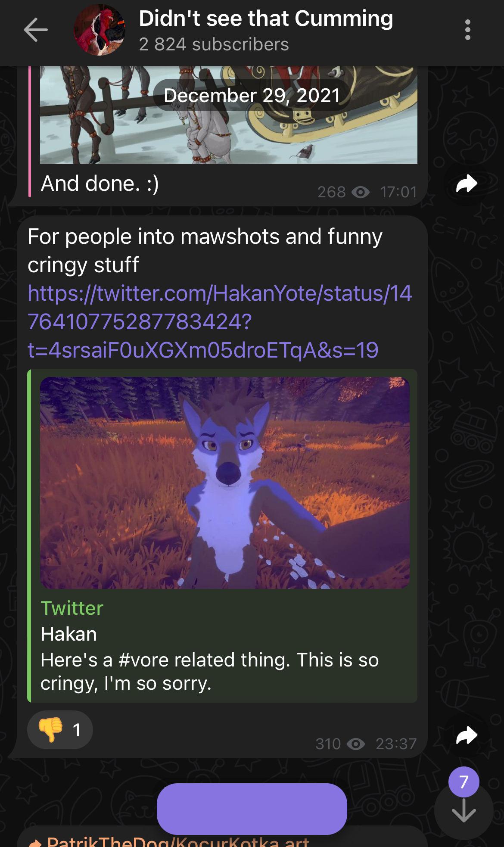
Task: Click the eye views icon beside 310
Action: [356, 744]
